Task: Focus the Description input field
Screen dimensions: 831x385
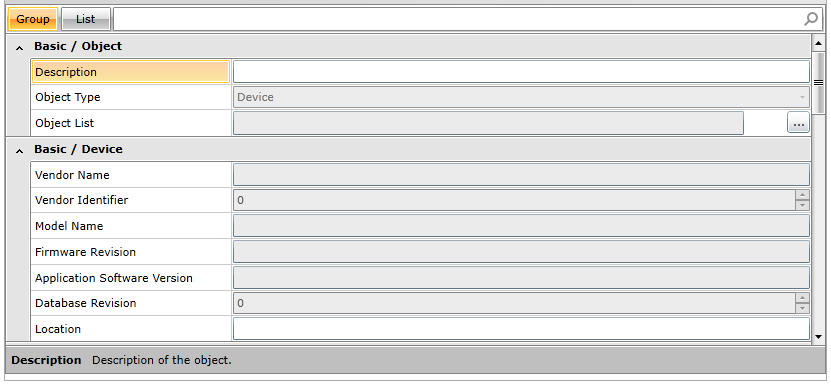Action: pos(521,72)
